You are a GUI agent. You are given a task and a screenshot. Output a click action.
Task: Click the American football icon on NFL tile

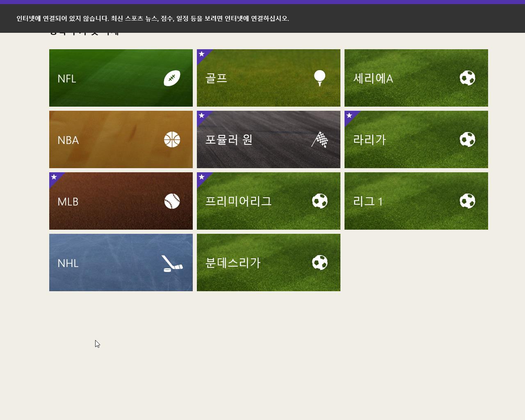(x=172, y=78)
